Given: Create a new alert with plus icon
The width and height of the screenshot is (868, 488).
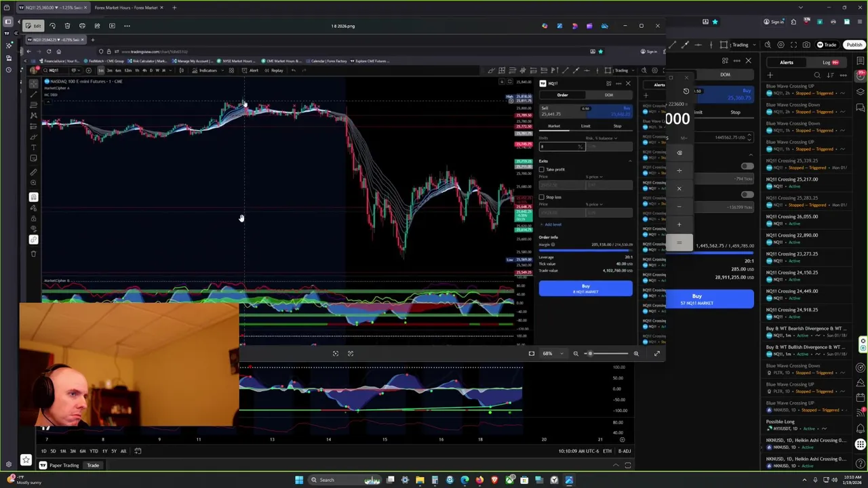Looking at the screenshot, I should (x=770, y=75).
